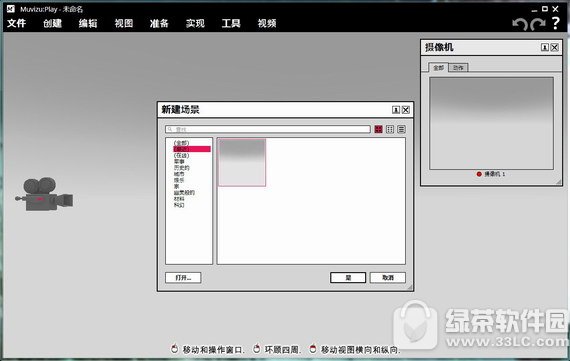Click the undo arrow icon
This screenshot has width=570, height=361.
(520, 24)
